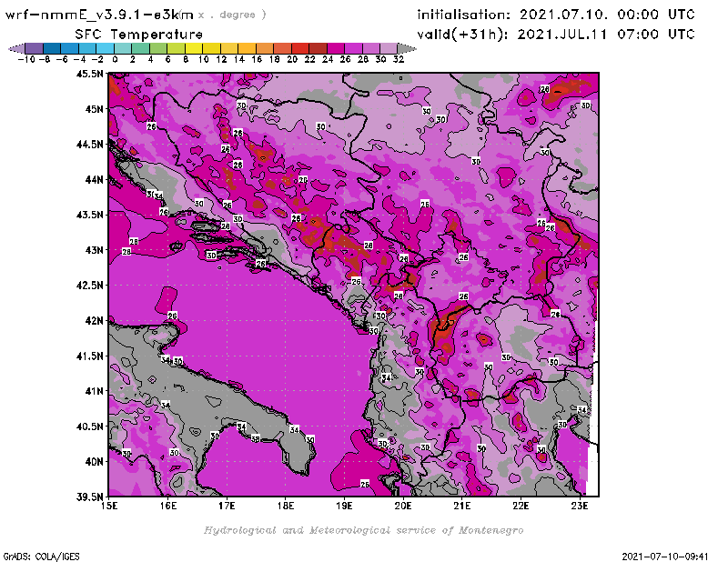The height and width of the screenshot is (562, 728).
Task: Click the '-10' legend scale value
Action: click(x=26, y=60)
